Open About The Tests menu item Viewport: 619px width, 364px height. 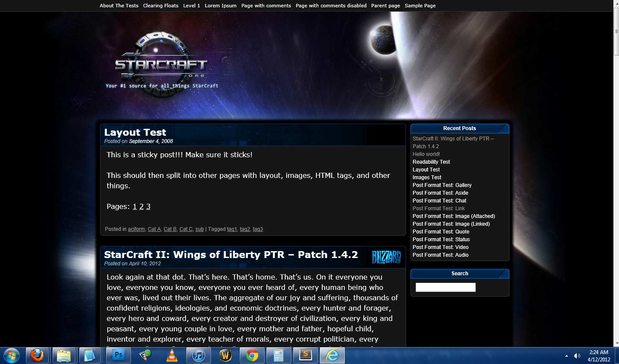click(x=119, y=6)
